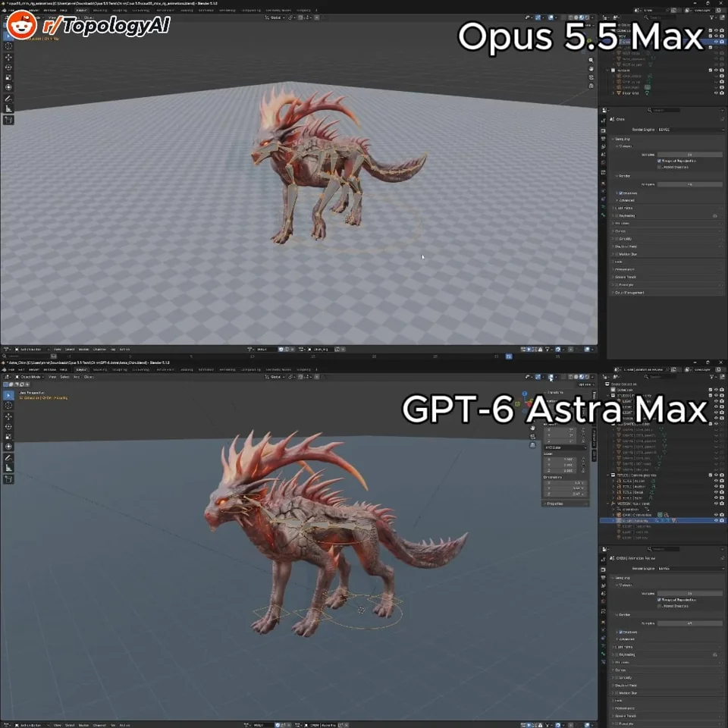728x728 pixels.
Task: Expand Color Management panel in Opus properties
Action: (x=628, y=293)
